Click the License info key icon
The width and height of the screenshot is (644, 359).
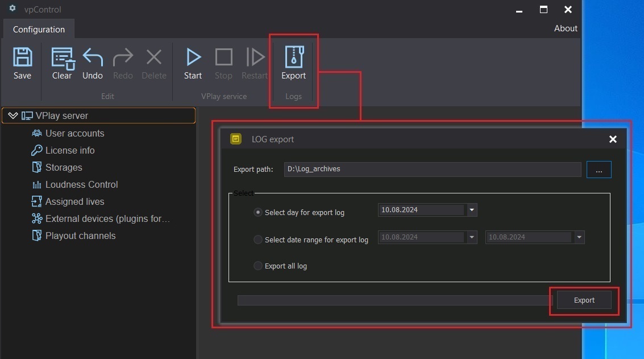click(36, 150)
